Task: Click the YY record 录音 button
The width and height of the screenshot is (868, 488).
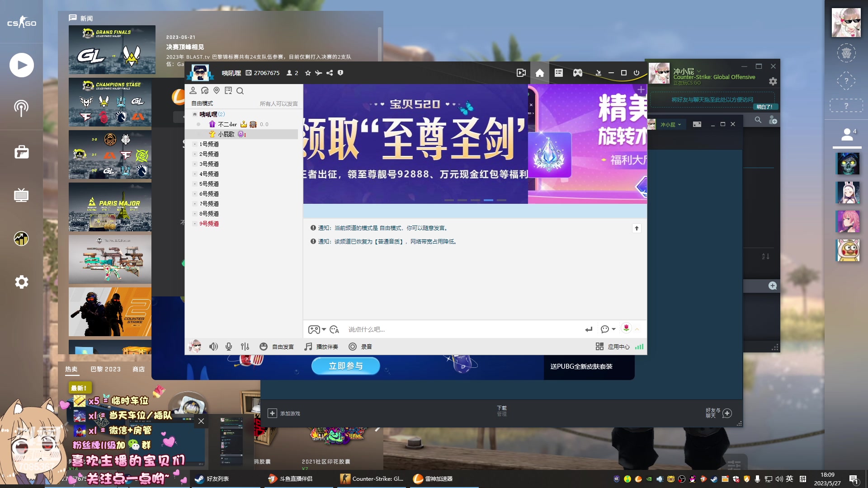Action: point(360,347)
